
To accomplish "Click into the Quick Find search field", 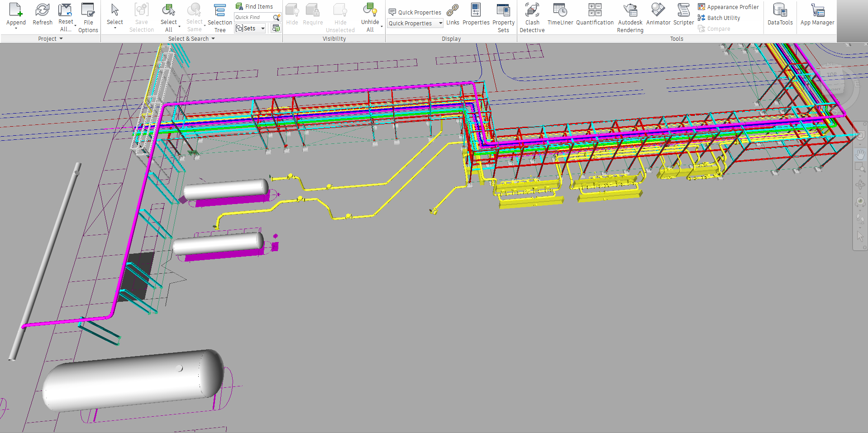I will point(253,17).
